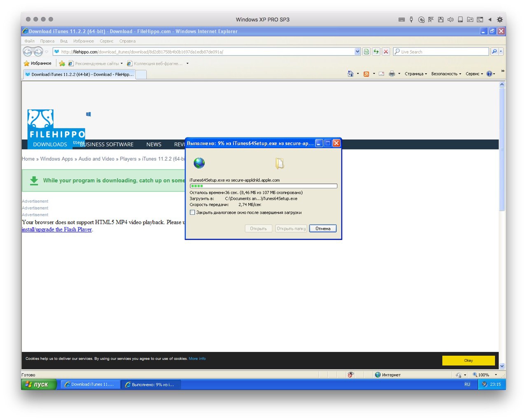Toggle the Compatibility View torn-page icon
This screenshot has width=527, height=420.
coord(366,51)
